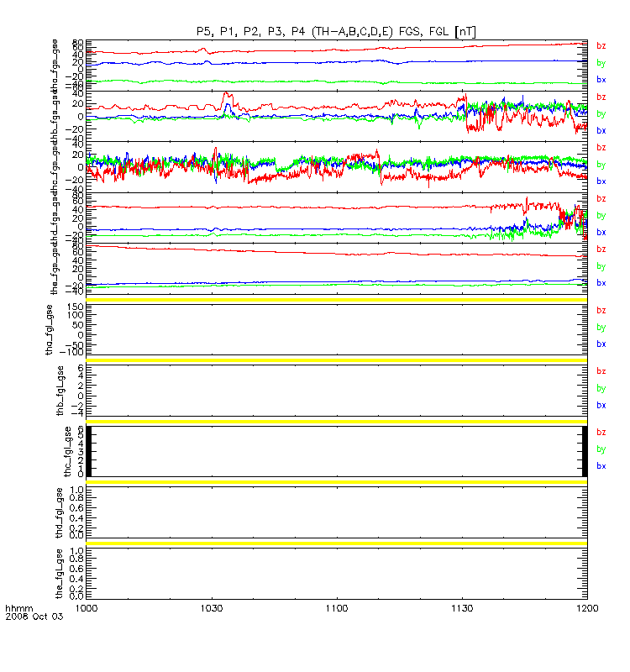
Task: Click the bz legend label of the thc_fgl_gse panel
Action: (601, 433)
